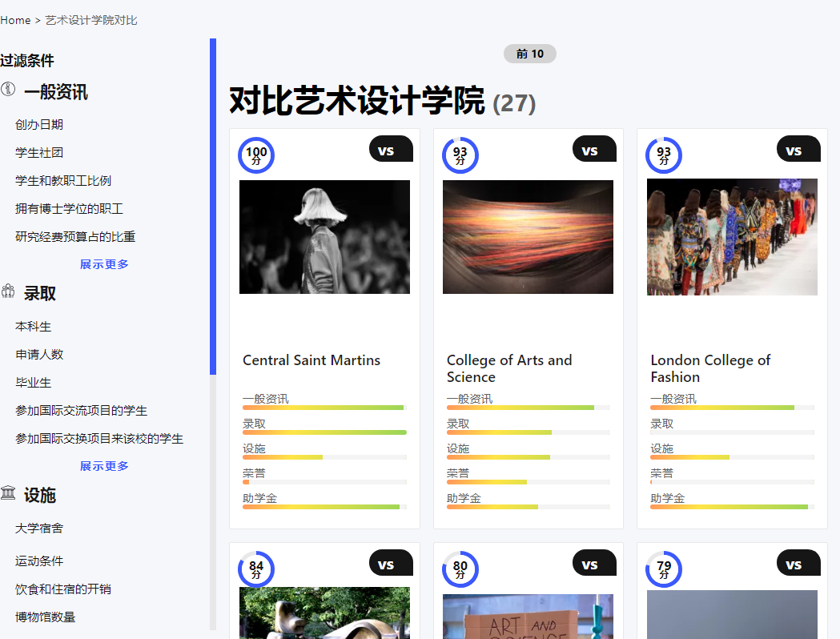
Task: Click the 100分 score circle
Action: point(256,155)
